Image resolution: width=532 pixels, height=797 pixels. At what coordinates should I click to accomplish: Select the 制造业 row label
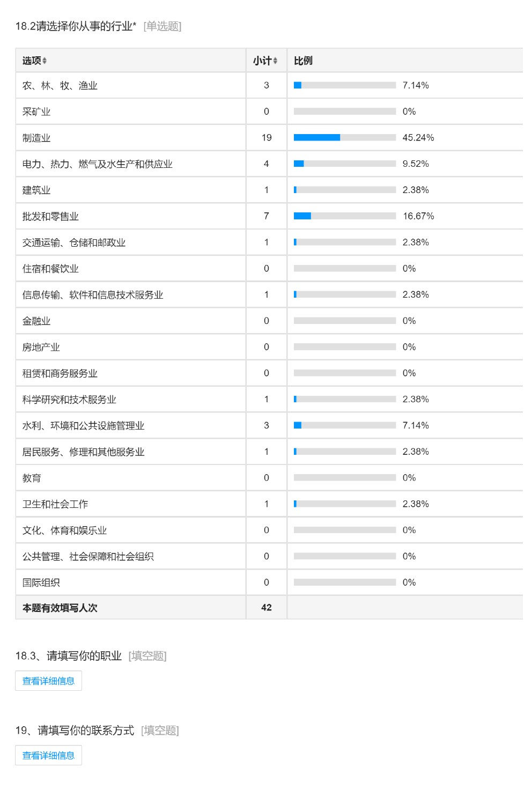[36, 138]
